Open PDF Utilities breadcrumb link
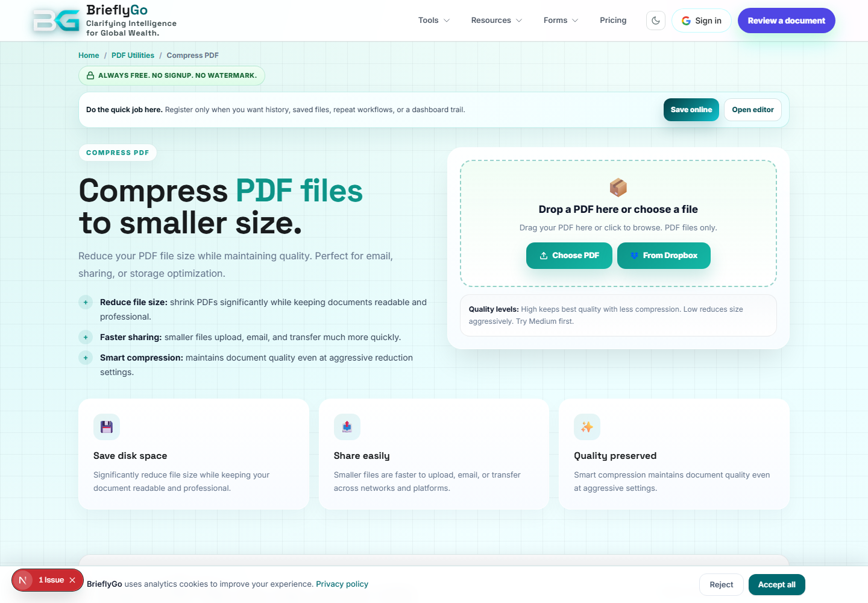 [x=133, y=55]
